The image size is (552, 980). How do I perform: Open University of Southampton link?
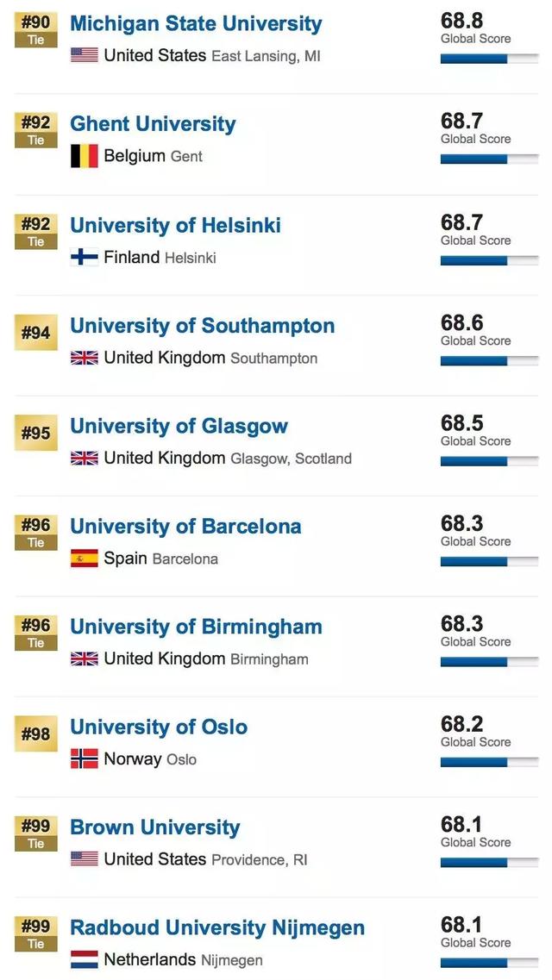point(202,326)
